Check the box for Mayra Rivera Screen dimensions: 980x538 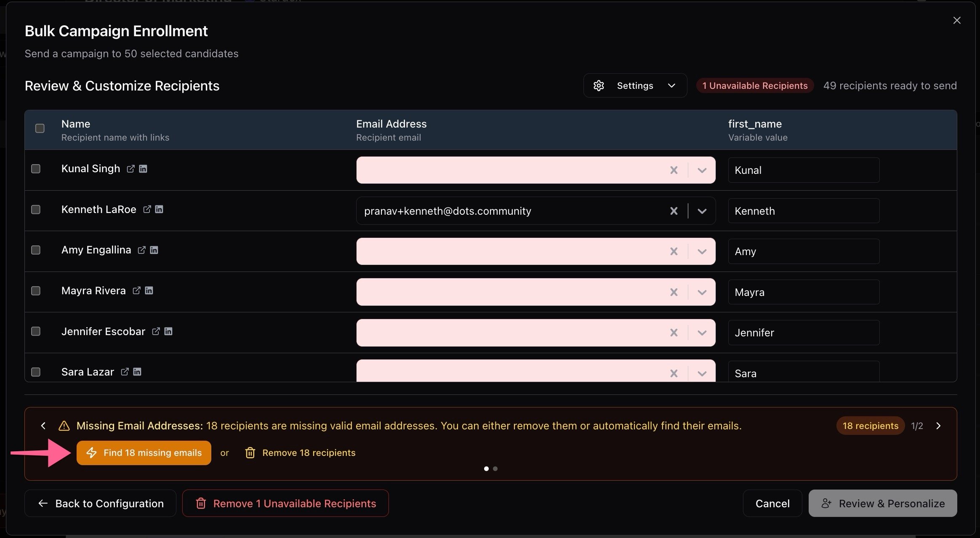36,291
